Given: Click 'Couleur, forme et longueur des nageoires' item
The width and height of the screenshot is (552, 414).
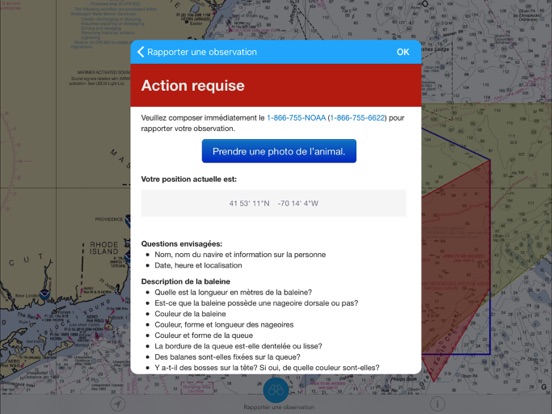Looking at the screenshot, I should [x=224, y=325].
